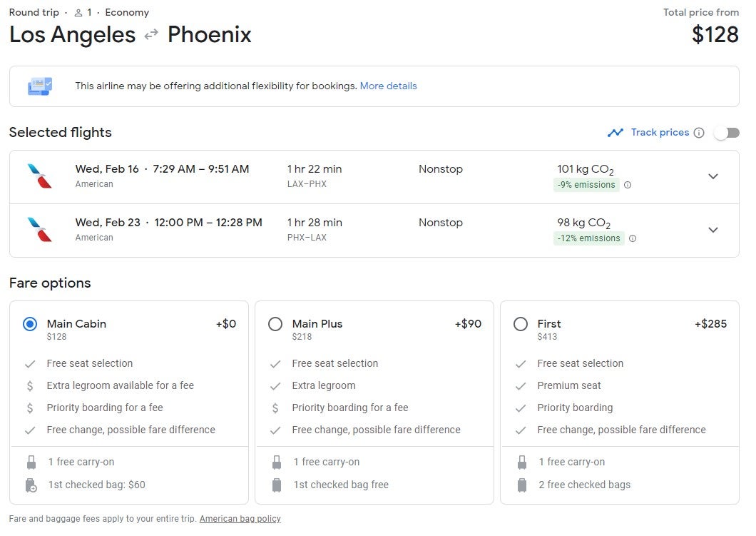The width and height of the screenshot is (756, 536).
Task: Open the Round trip selector
Action: 34,12
